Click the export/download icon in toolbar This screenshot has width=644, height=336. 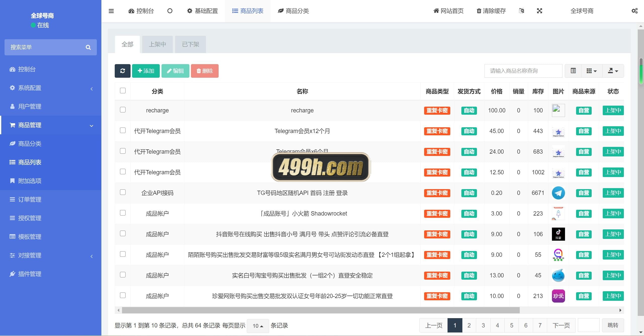point(613,70)
